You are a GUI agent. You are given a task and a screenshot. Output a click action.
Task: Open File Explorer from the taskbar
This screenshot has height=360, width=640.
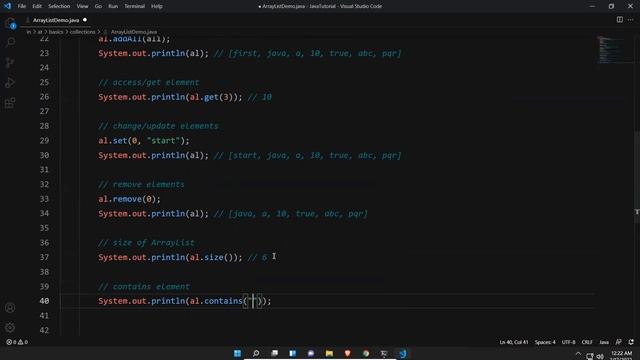click(x=329, y=353)
